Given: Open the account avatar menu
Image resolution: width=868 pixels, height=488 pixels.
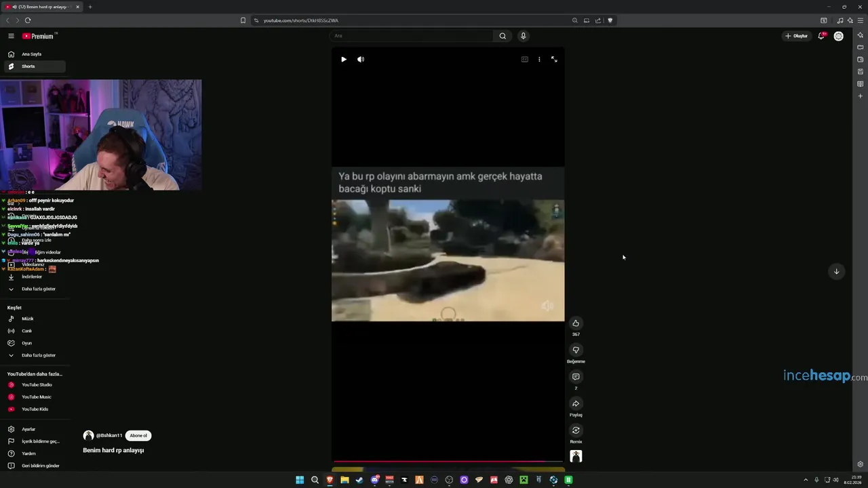Looking at the screenshot, I should coord(839,36).
